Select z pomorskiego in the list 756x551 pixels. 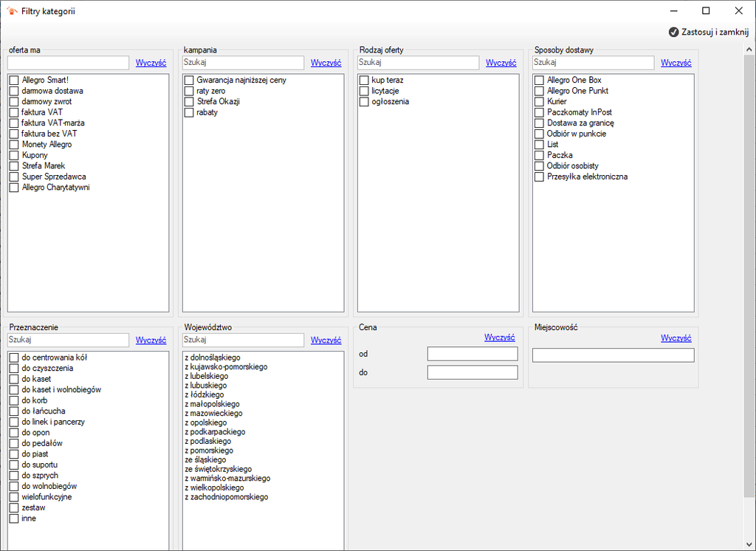pos(209,450)
